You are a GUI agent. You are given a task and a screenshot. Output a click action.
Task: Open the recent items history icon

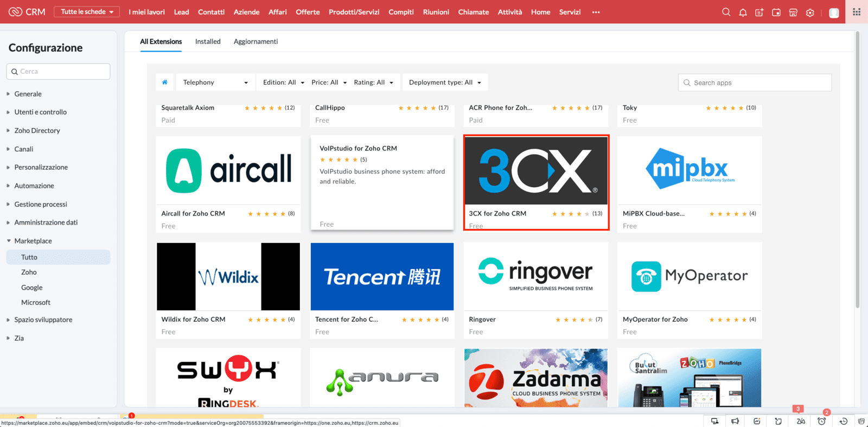tap(844, 421)
